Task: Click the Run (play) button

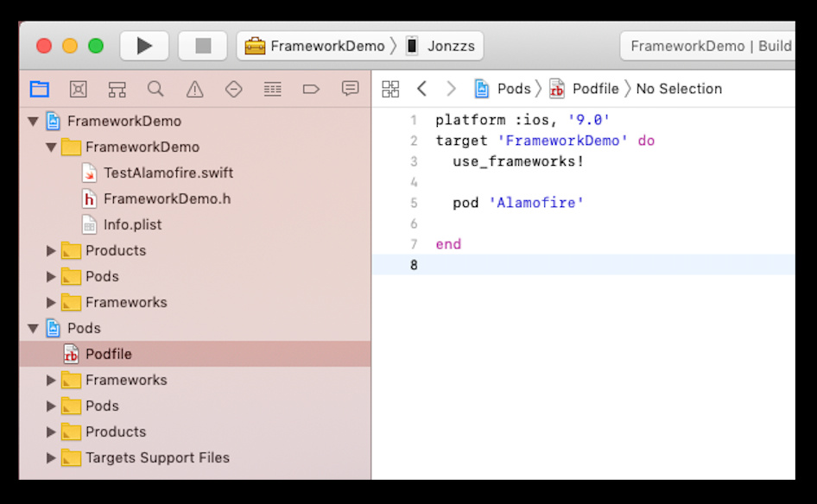Action: coord(144,46)
